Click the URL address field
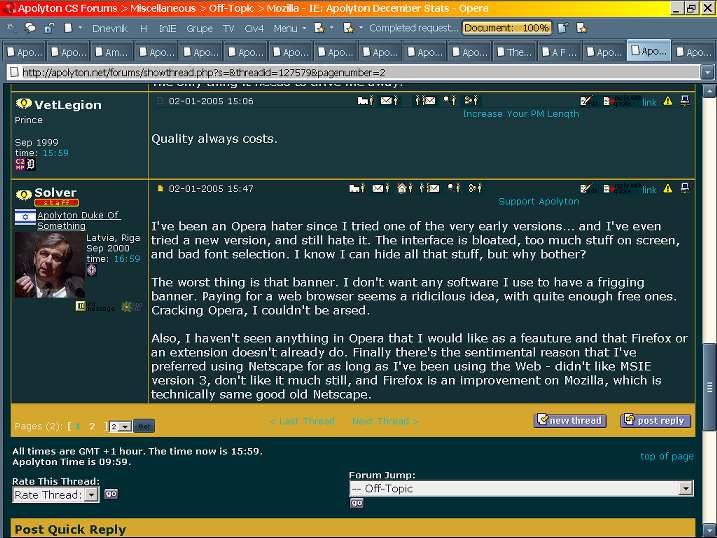The height and width of the screenshot is (538, 717). click(350, 72)
